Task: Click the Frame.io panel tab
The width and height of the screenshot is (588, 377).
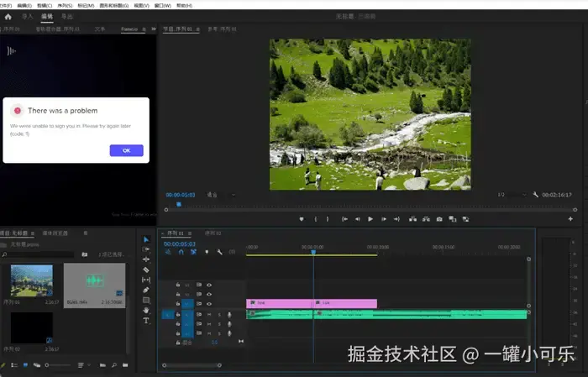Action: tap(129, 29)
